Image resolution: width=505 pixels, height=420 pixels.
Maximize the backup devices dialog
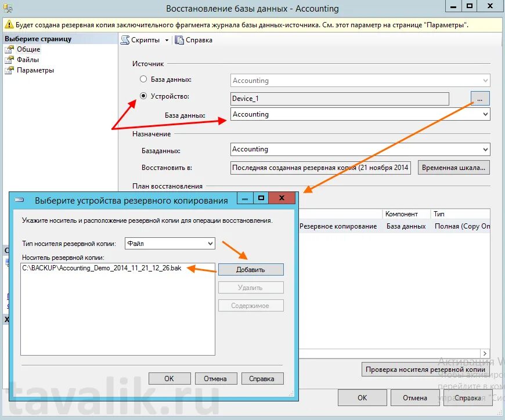261,198
